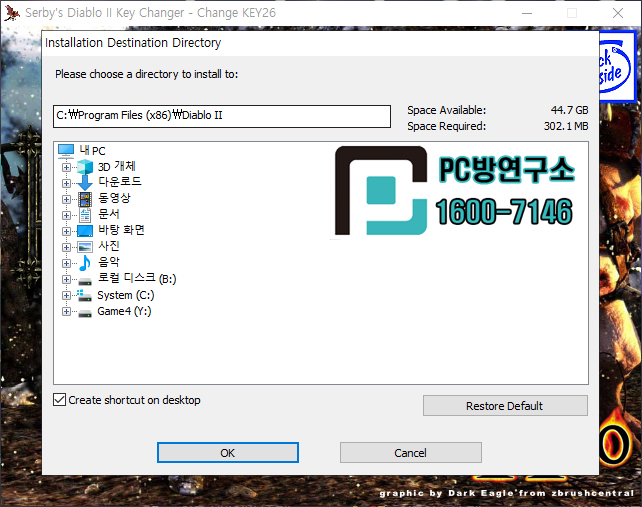Expand the 동영상 tree node
The height and width of the screenshot is (507, 642).
click(66, 199)
